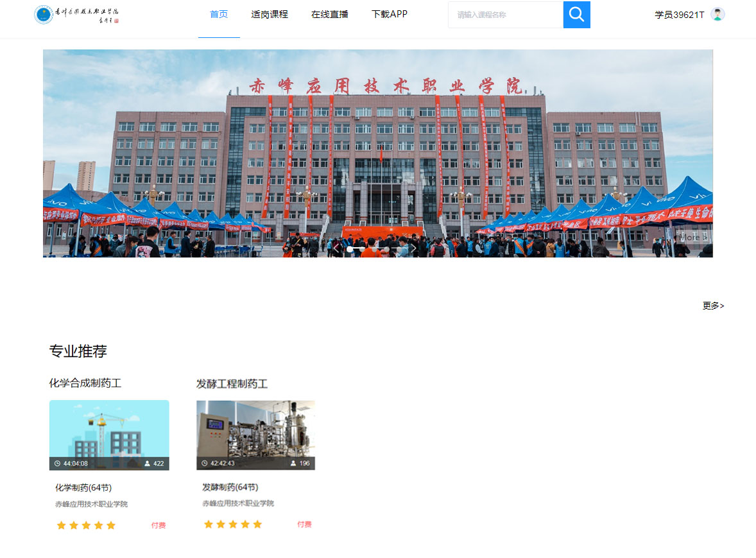Open the 化学制药(64节) course title
Viewport: 756px width, 558px height.
(83, 487)
